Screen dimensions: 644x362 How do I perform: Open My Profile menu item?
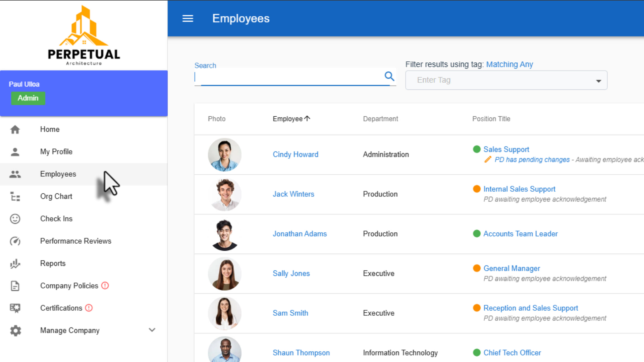click(56, 152)
